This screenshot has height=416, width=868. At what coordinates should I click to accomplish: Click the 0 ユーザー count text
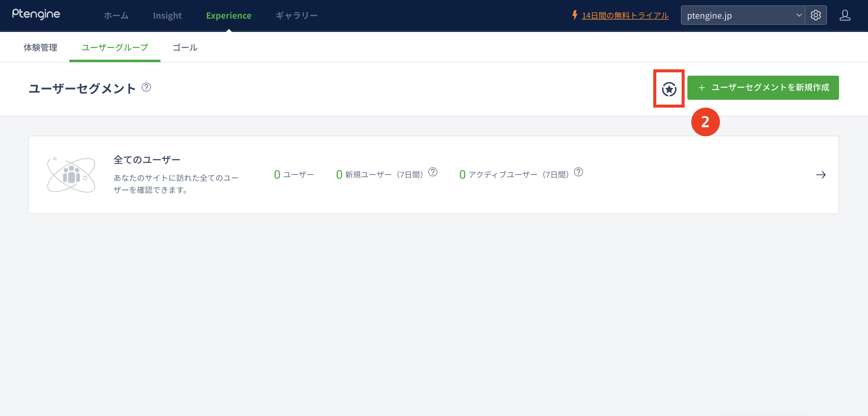(294, 175)
